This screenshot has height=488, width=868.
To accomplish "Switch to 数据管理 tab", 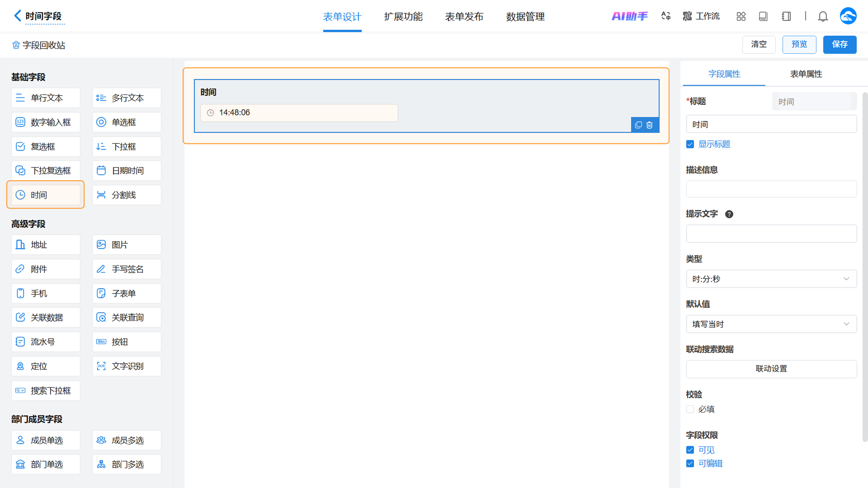I will click(x=525, y=16).
